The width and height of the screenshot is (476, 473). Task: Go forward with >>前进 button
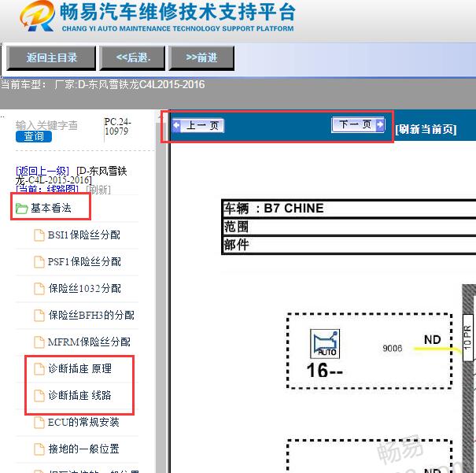pyautogui.click(x=201, y=57)
